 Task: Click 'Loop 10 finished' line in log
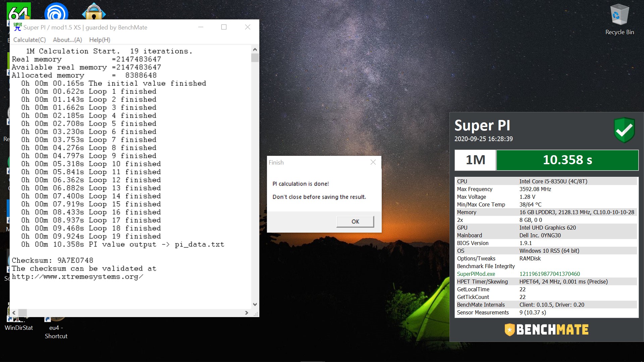91,164
